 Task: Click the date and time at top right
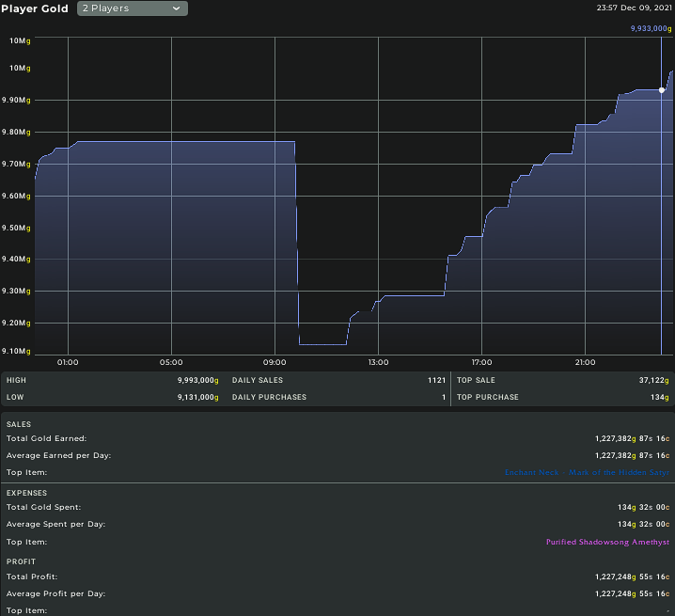(634, 8)
